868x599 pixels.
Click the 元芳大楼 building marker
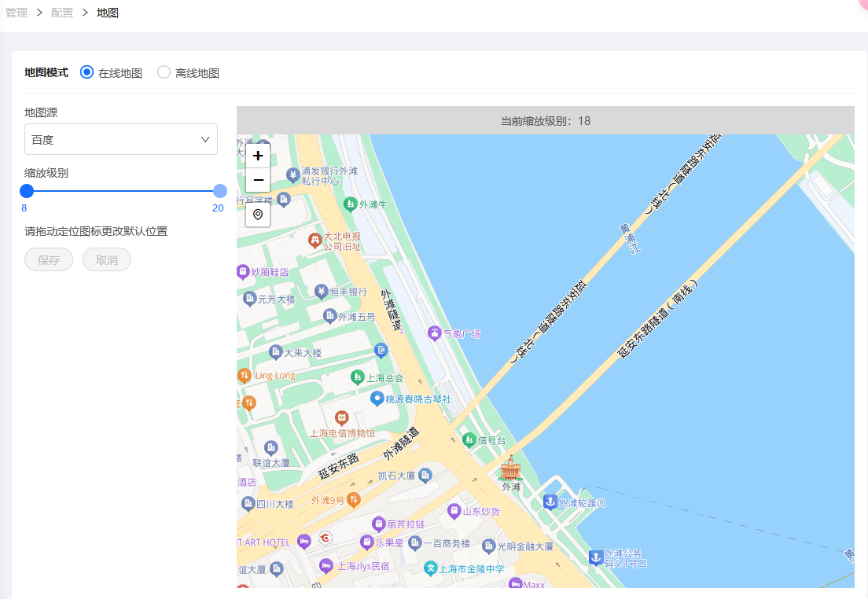coord(250,299)
